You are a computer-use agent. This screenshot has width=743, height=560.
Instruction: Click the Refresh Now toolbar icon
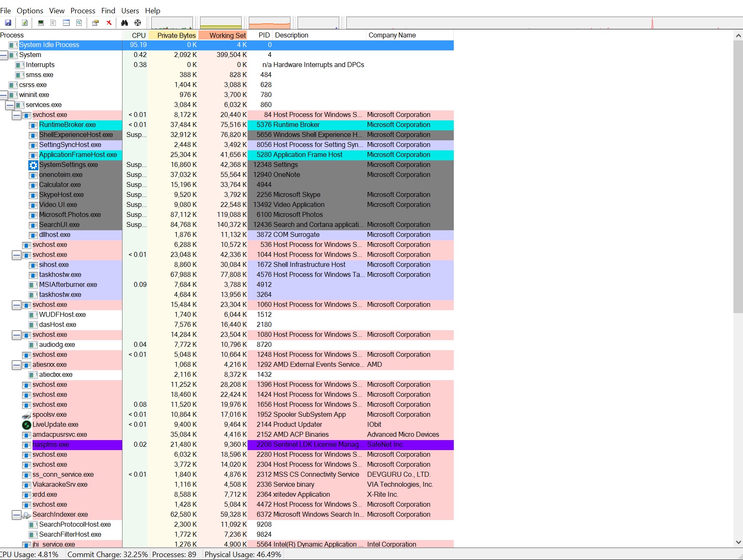tap(25, 23)
